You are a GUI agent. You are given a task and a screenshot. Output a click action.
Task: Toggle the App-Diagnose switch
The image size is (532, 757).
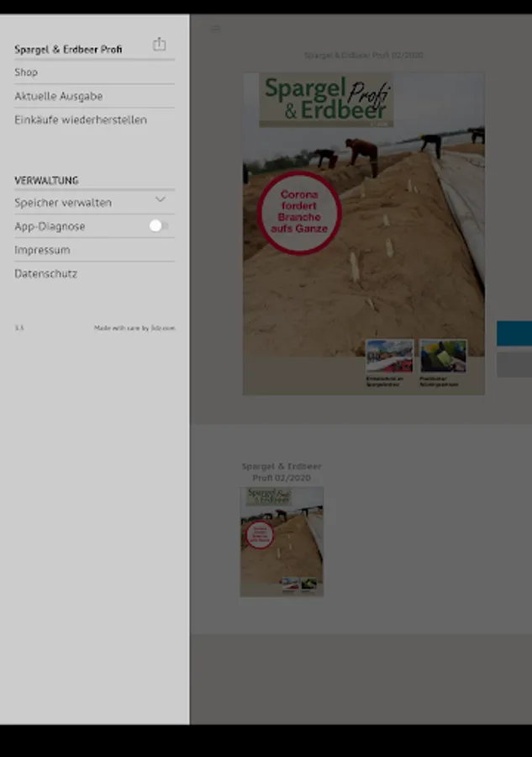pos(159,226)
